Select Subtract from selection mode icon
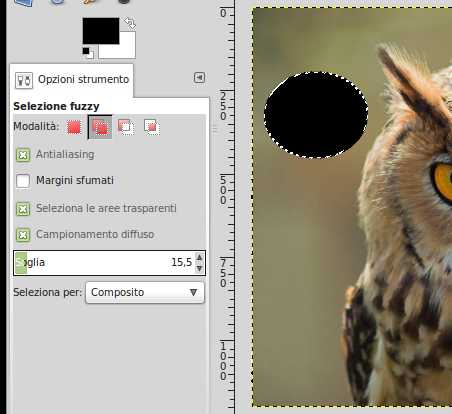The image size is (452, 414). (x=126, y=127)
